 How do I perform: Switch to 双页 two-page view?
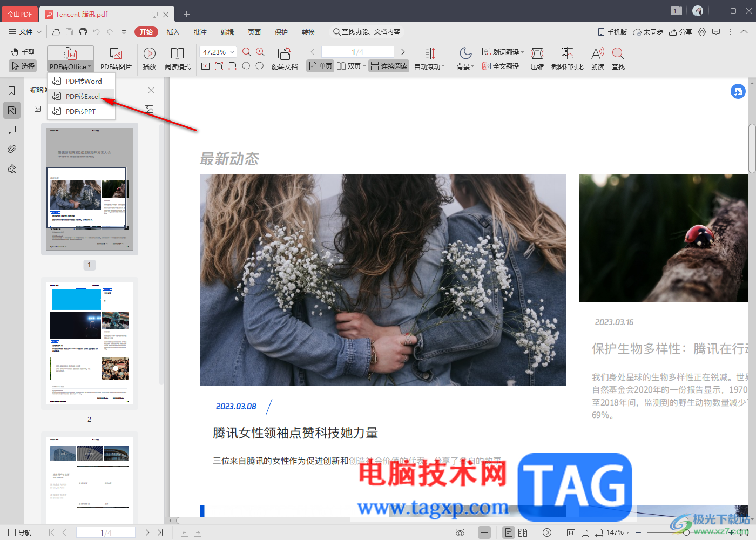349,66
